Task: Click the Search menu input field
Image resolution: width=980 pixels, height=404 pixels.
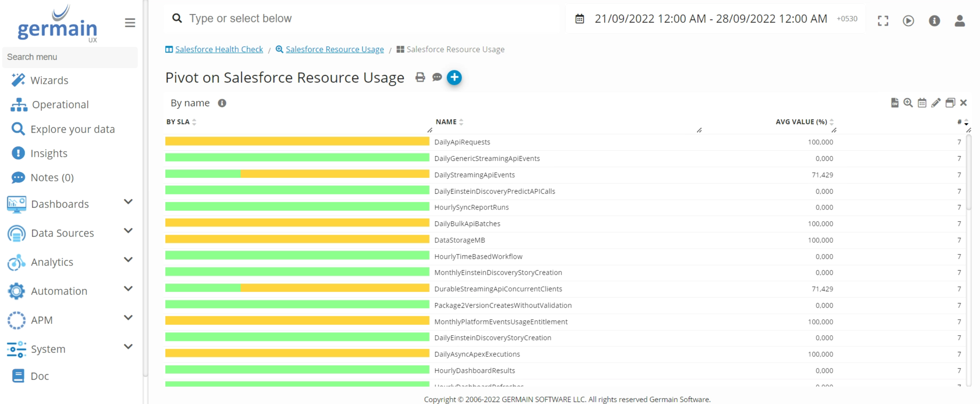Action: tap(70, 57)
